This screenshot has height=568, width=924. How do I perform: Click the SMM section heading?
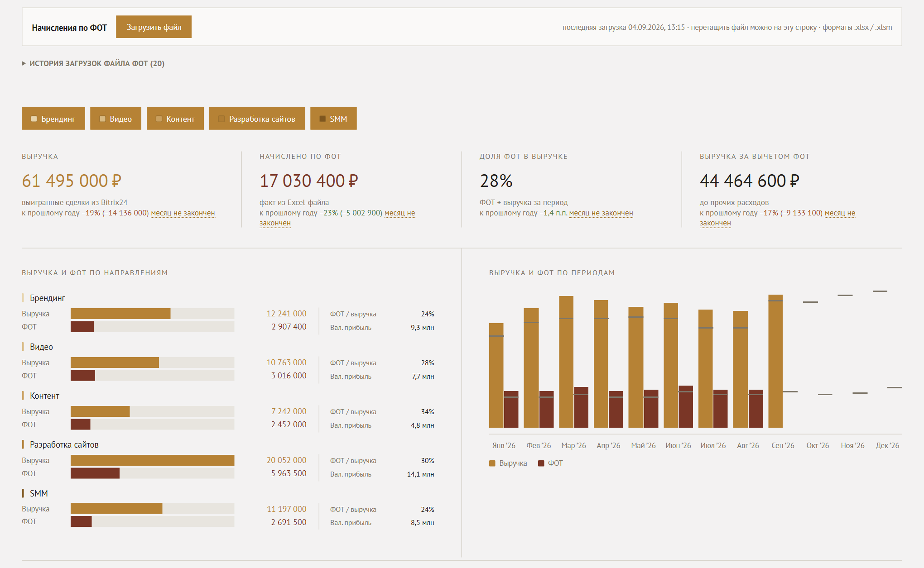pos(39,494)
